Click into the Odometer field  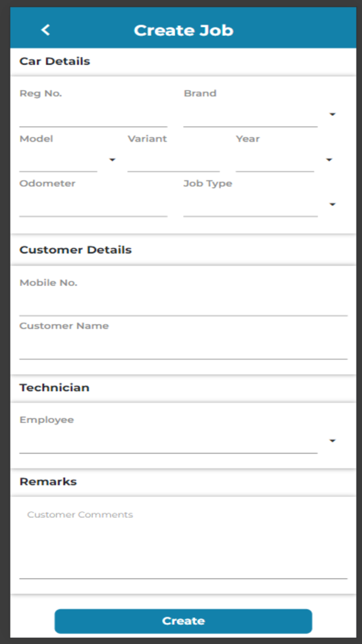94,206
